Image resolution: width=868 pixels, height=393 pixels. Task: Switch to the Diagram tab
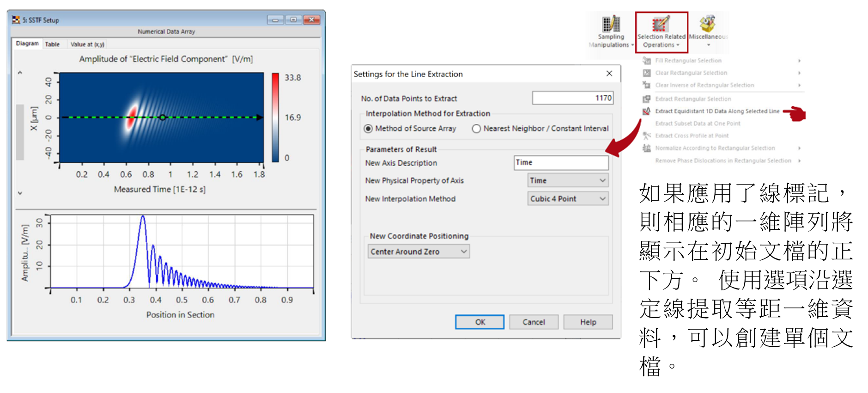pos(27,43)
